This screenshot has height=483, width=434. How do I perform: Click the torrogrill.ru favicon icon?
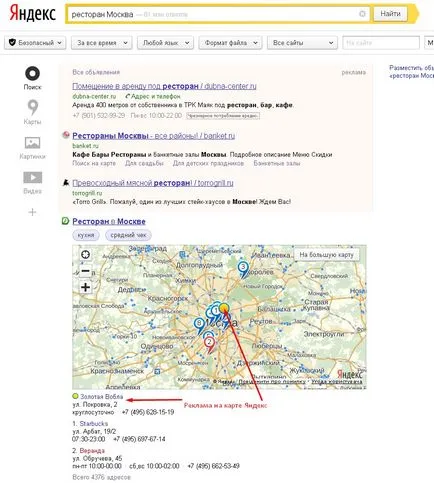coord(66,182)
